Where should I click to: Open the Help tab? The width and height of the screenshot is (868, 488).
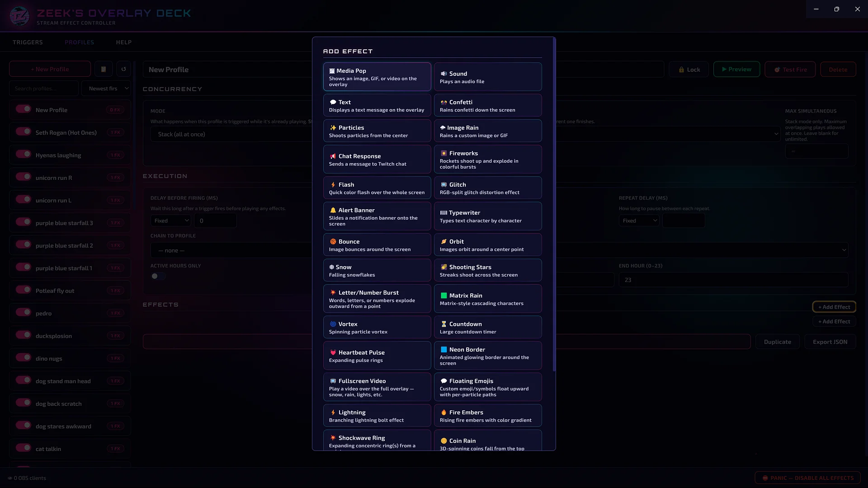pos(124,42)
